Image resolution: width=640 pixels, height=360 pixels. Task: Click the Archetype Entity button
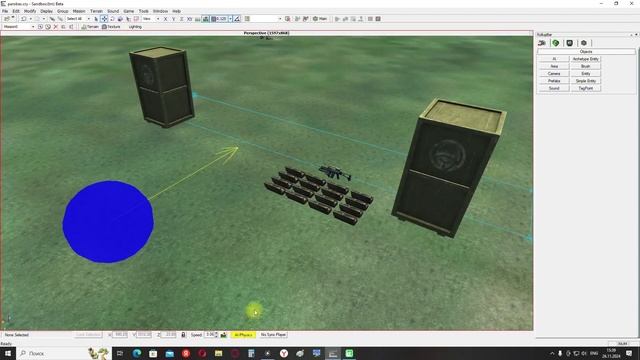(x=585, y=59)
